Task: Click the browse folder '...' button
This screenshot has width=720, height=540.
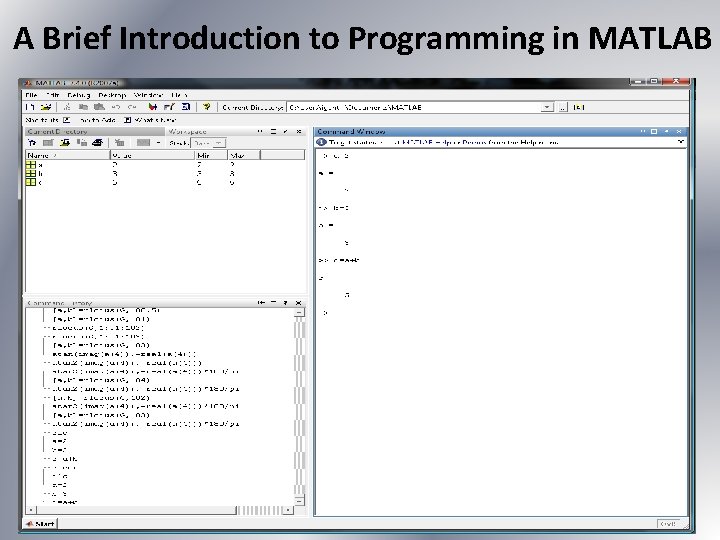Action: click(563, 107)
